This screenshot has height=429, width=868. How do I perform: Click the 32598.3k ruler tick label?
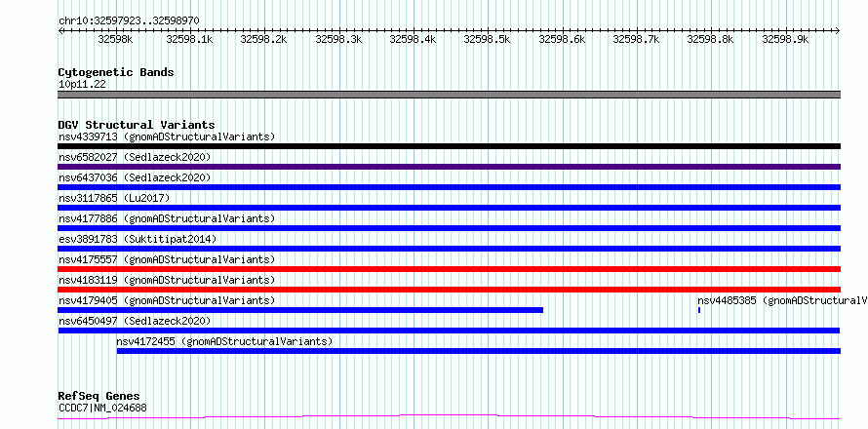click(x=338, y=39)
